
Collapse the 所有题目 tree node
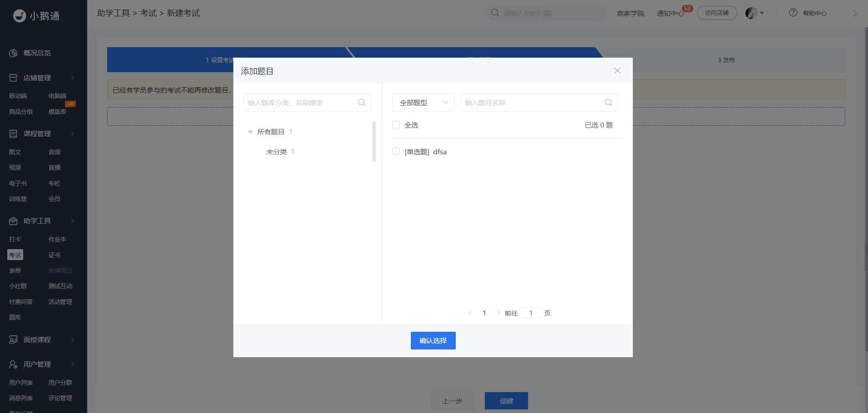250,132
